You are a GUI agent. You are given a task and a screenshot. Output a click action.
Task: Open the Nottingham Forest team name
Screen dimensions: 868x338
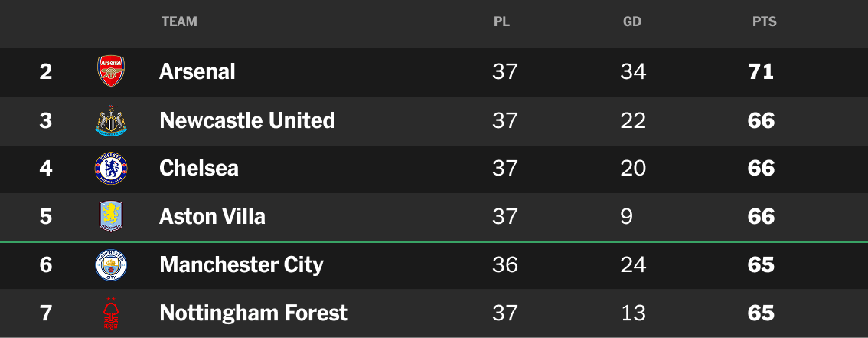(253, 313)
